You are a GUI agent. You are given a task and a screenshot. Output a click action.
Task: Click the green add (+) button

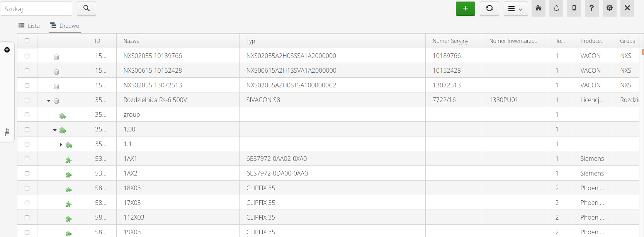(x=465, y=9)
